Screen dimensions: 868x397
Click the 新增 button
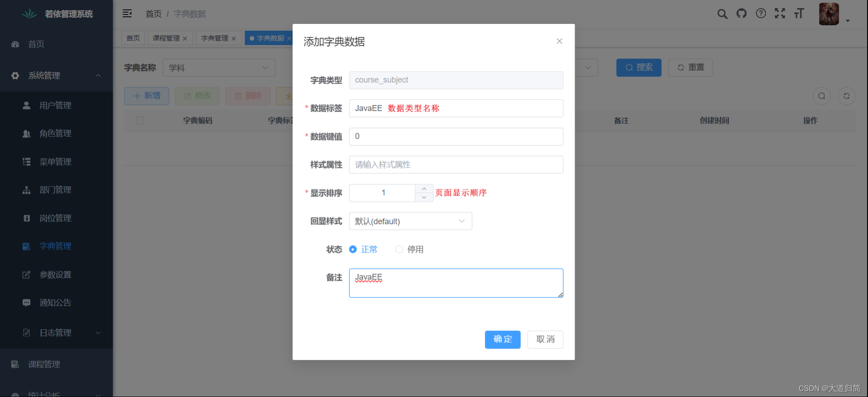pos(147,96)
